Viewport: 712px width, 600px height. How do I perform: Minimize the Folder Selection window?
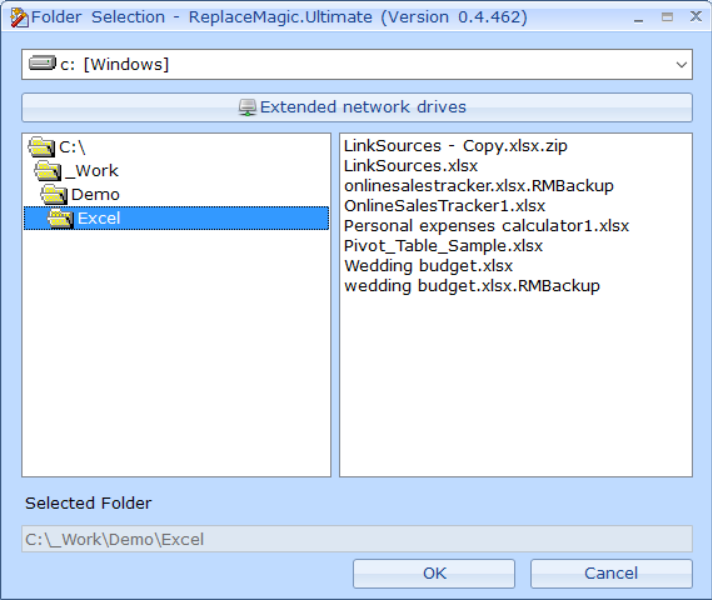(x=638, y=18)
